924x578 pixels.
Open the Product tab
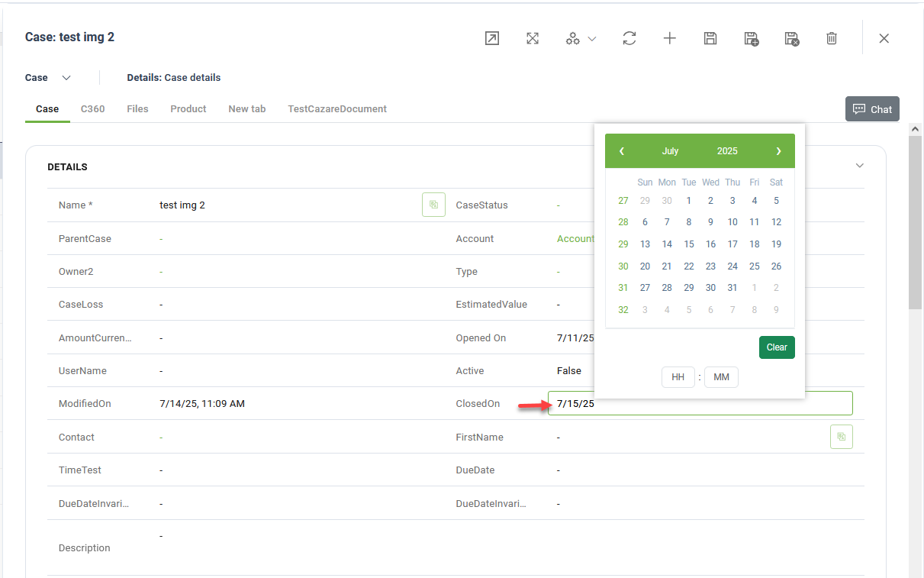(188, 109)
